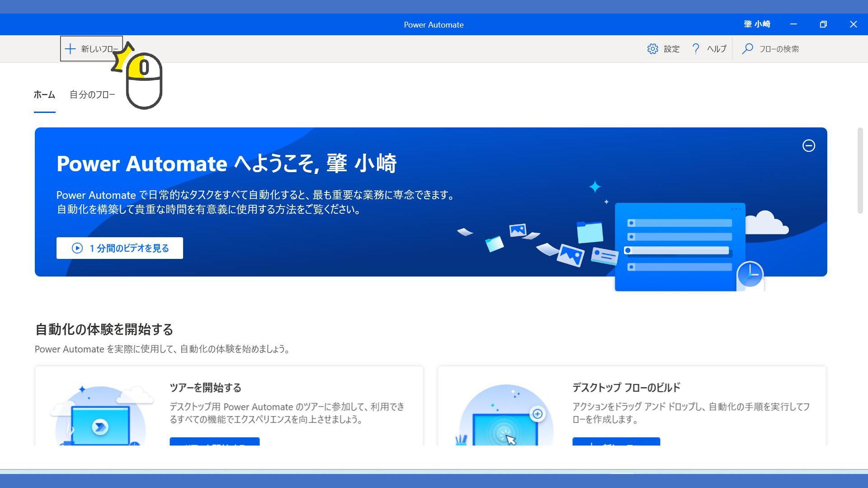Click the デスクトップ フローのビルド card title
The width and height of the screenshot is (868, 488).
(x=626, y=388)
